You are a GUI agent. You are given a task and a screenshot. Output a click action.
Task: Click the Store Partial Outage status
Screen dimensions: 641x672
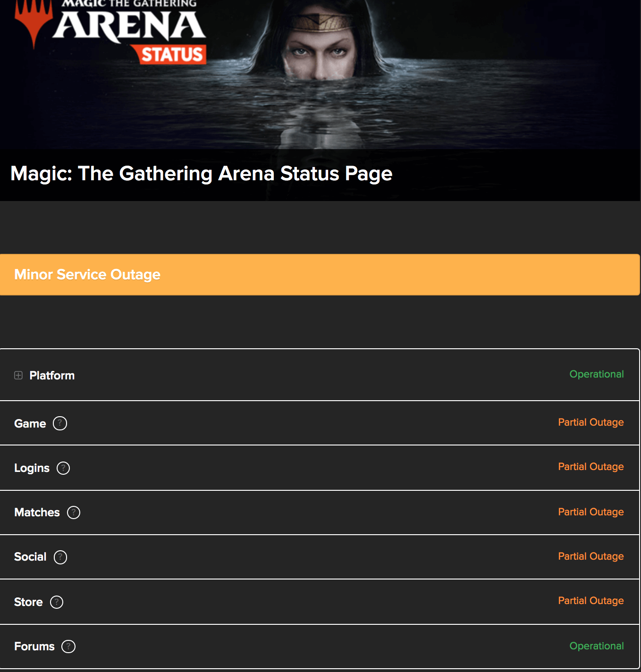pos(591,601)
